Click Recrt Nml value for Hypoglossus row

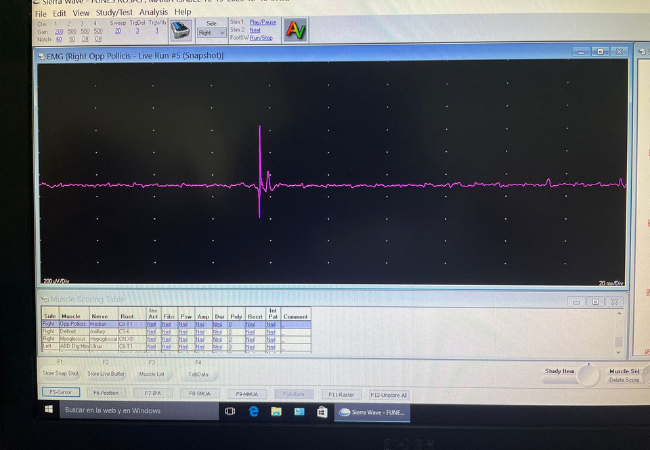[250, 339]
